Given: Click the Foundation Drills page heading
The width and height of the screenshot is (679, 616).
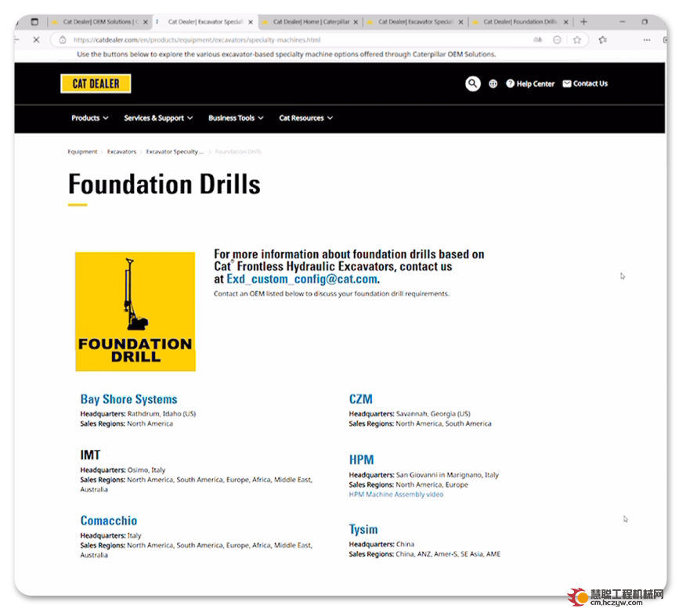Looking at the screenshot, I should (x=164, y=185).
